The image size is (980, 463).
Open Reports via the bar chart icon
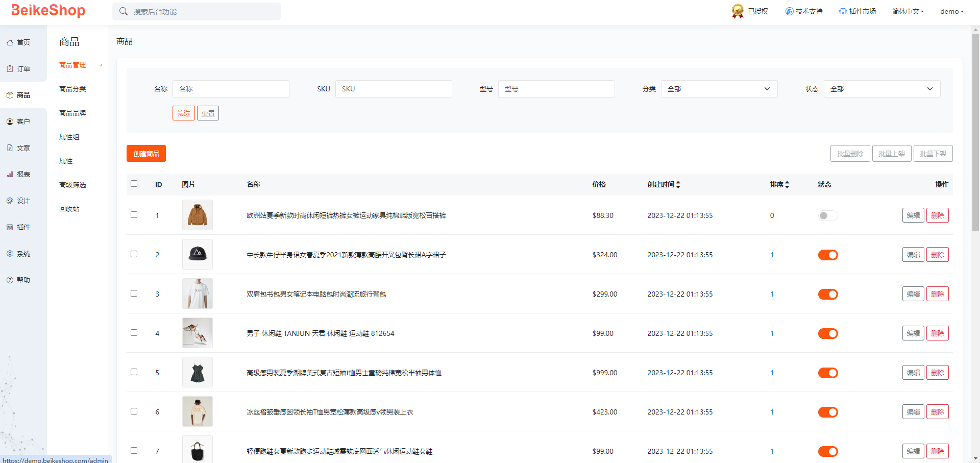point(10,175)
